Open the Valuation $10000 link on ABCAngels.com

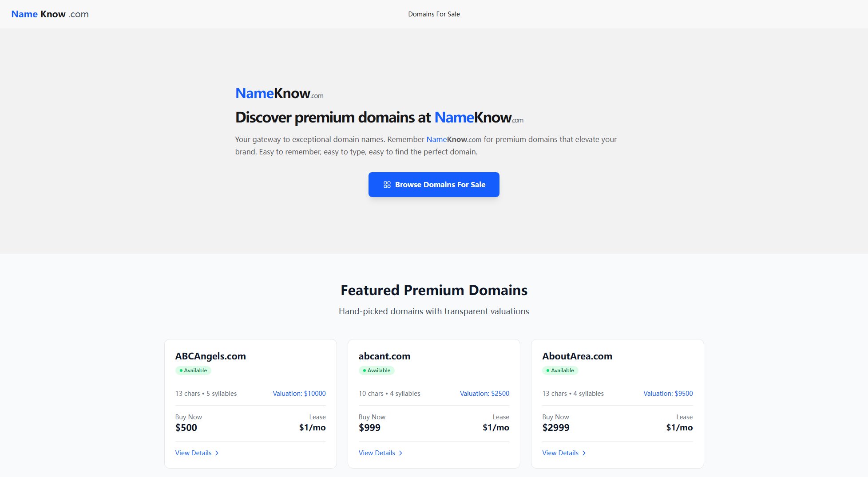299,393
